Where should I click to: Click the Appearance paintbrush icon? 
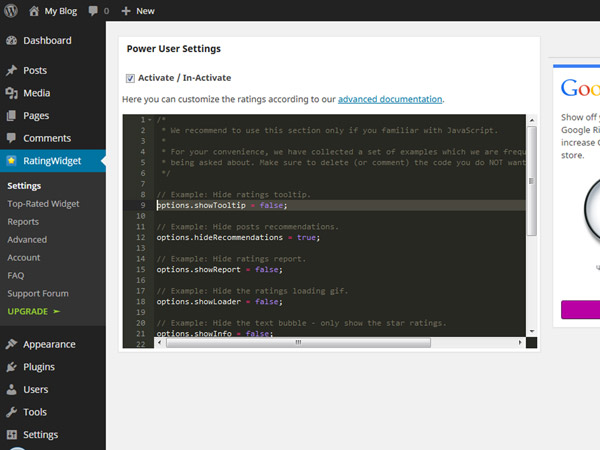[11, 344]
